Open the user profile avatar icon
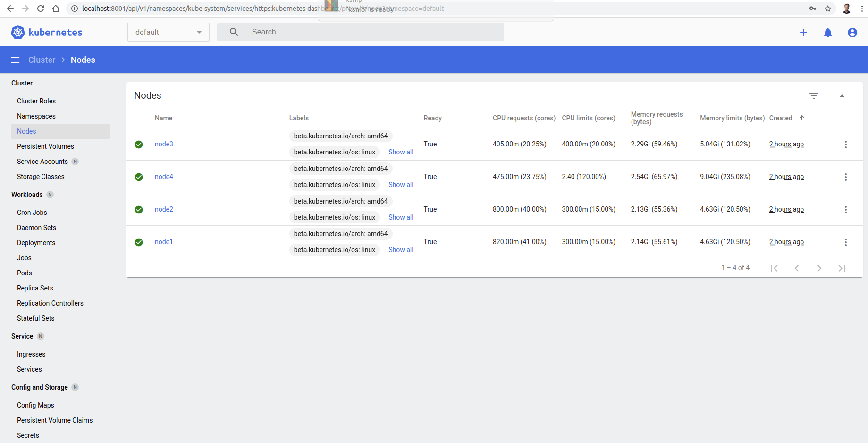The width and height of the screenshot is (868, 443). coord(852,32)
